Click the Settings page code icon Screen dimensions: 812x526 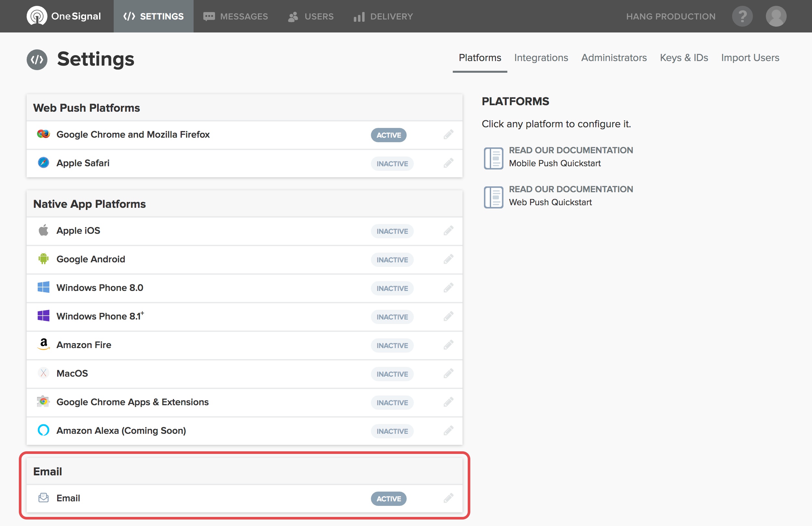click(37, 59)
